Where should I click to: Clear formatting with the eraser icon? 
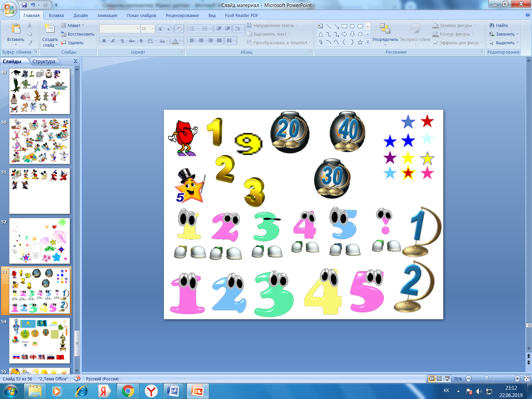[179, 29]
